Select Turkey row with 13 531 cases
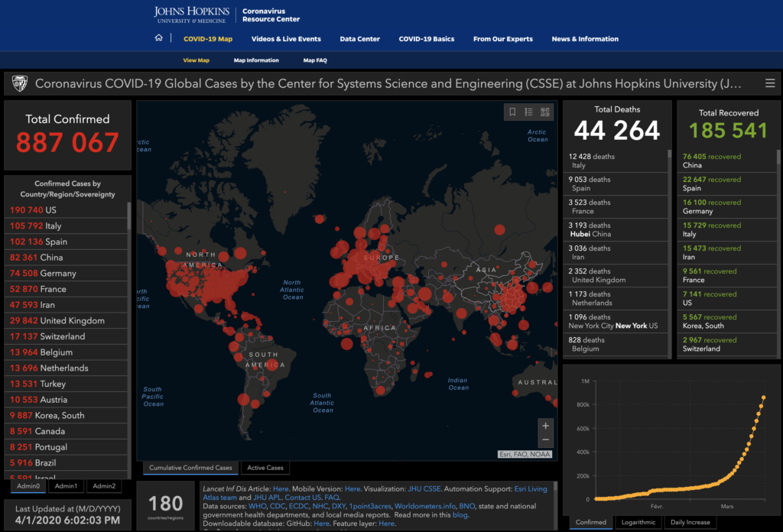 click(66, 384)
